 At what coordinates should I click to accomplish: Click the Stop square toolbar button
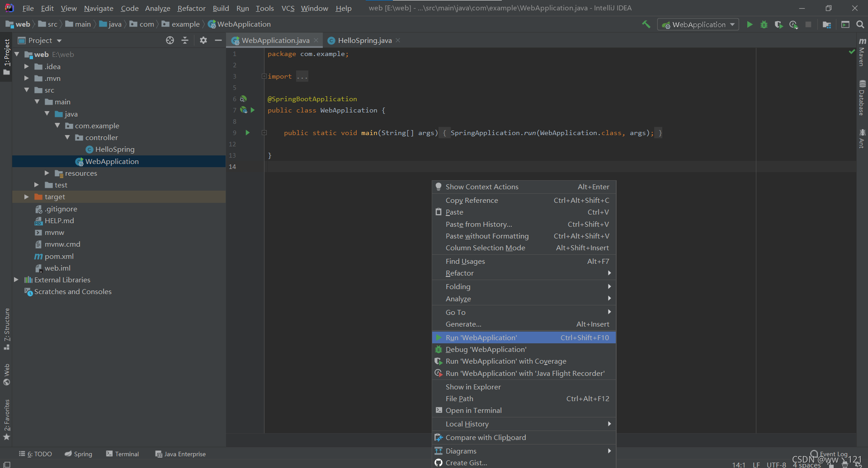[x=808, y=24]
